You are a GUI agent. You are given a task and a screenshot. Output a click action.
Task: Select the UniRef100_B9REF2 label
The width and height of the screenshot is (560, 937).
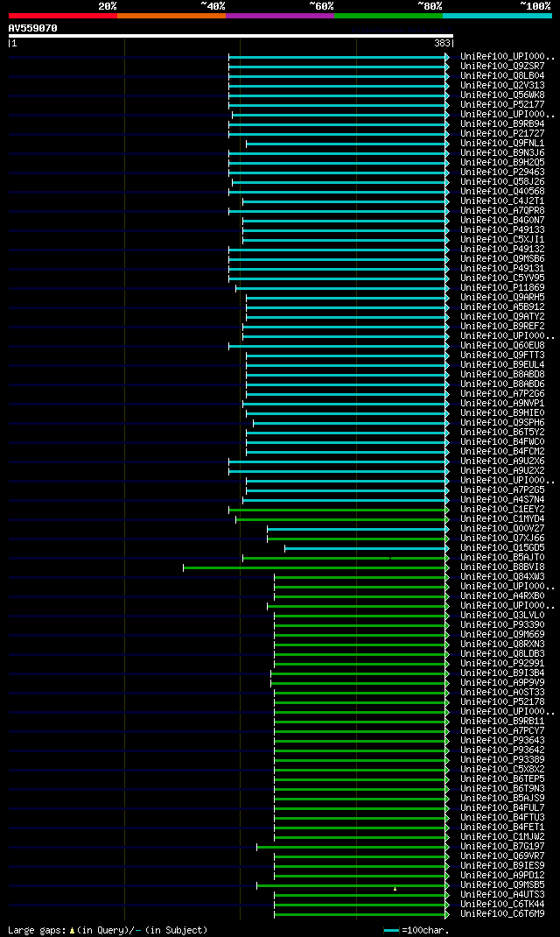click(x=502, y=327)
